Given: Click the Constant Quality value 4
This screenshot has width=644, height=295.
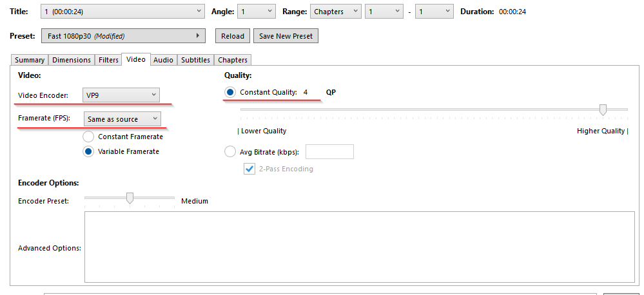Looking at the screenshot, I should [x=306, y=92].
